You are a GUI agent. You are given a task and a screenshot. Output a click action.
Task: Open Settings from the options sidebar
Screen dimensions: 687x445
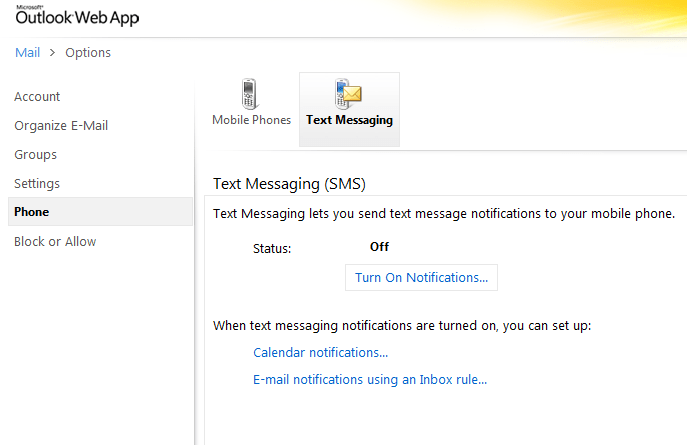37,184
